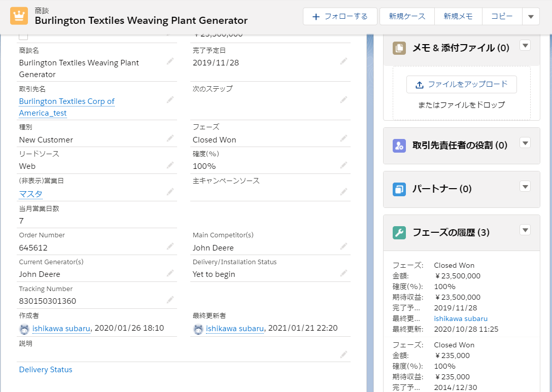Viewport: 552px width, 392px height.
Task: Edit 商談名 field pencil icon
Action: coord(170,61)
